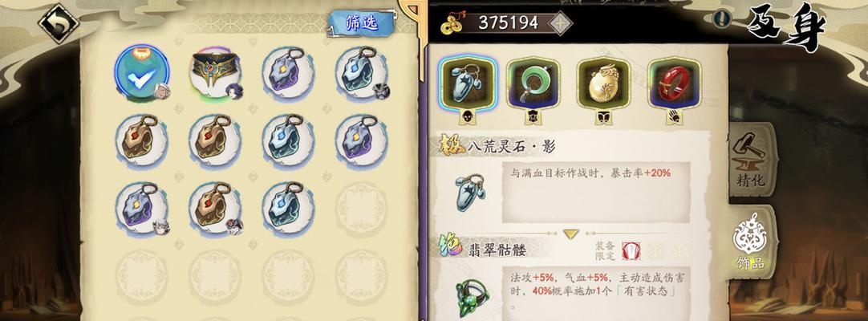Add coins with the plus icon

pos(560,23)
